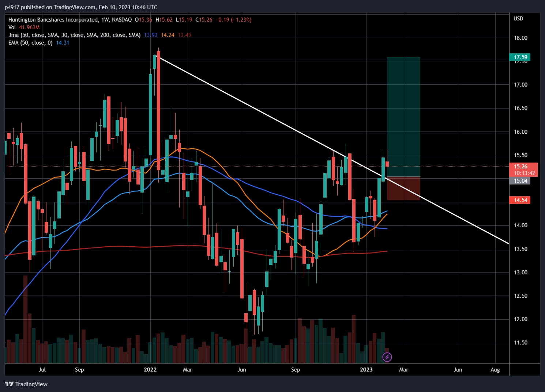545x392 pixels.
Task: Click the 17.00 price axis label
Action: [520, 85]
